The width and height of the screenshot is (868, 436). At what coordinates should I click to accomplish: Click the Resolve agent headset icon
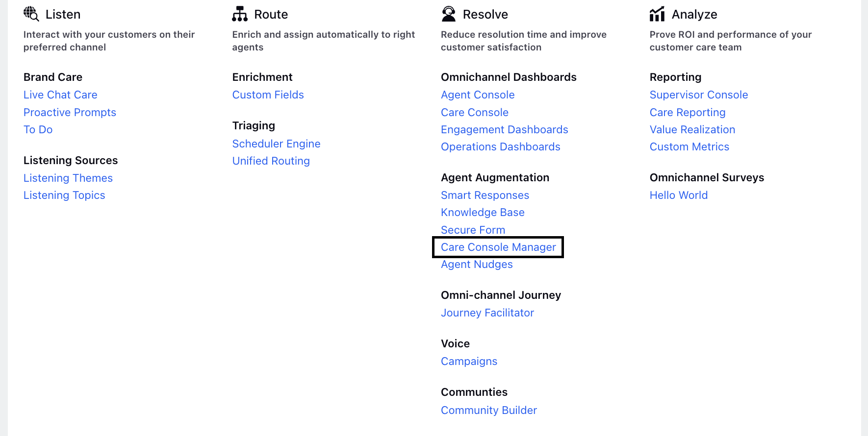point(448,14)
